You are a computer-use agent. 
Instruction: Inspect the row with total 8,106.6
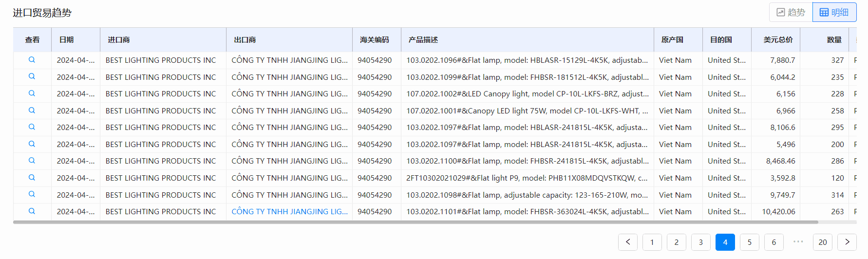click(x=32, y=127)
